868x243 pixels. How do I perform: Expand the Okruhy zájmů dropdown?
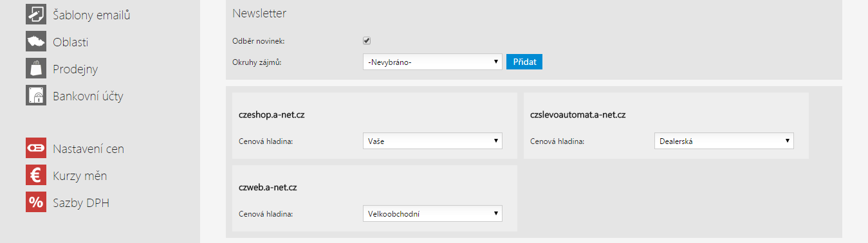click(x=432, y=62)
